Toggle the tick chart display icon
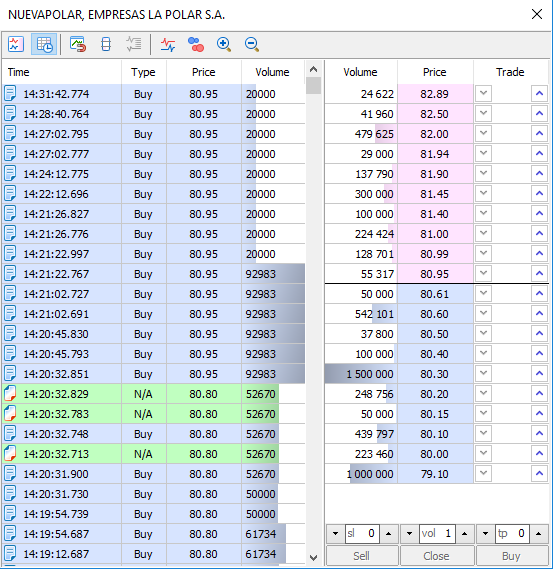 (x=16, y=44)
